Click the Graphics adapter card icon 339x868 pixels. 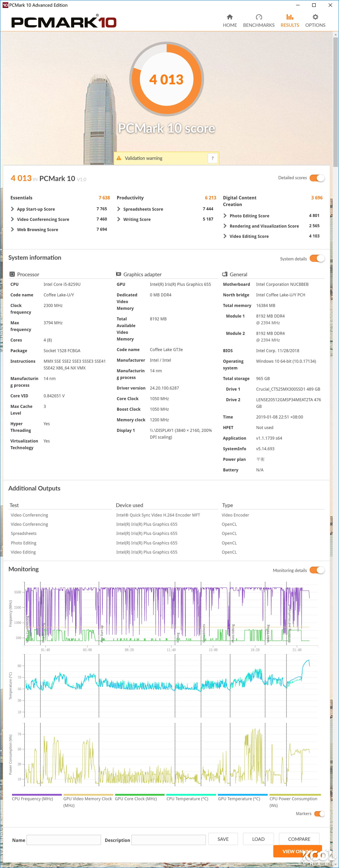[118, 274]
